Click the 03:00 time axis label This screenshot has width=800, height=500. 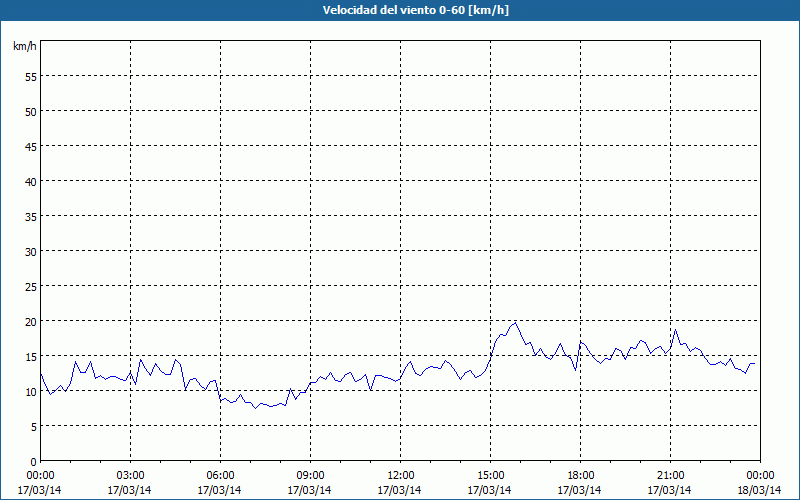(131, 476)
